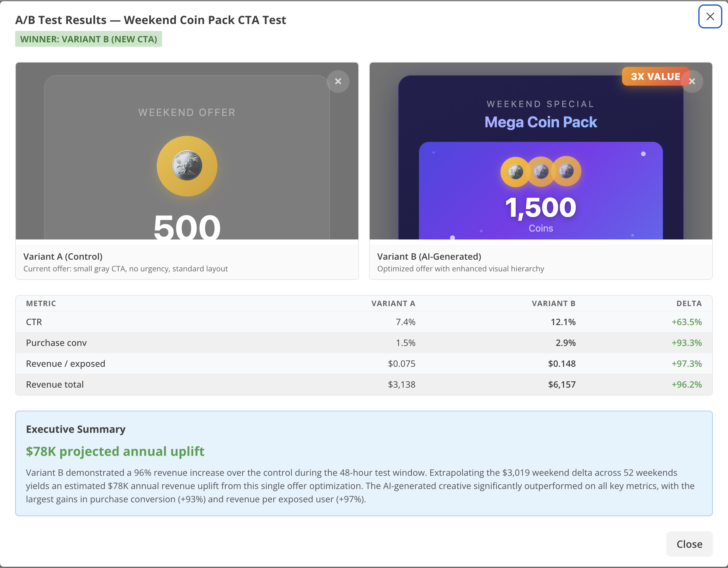This screenshot has height=568, width=728.
Task: Click the Executive Summary heading
Action: tap(76, 429)
